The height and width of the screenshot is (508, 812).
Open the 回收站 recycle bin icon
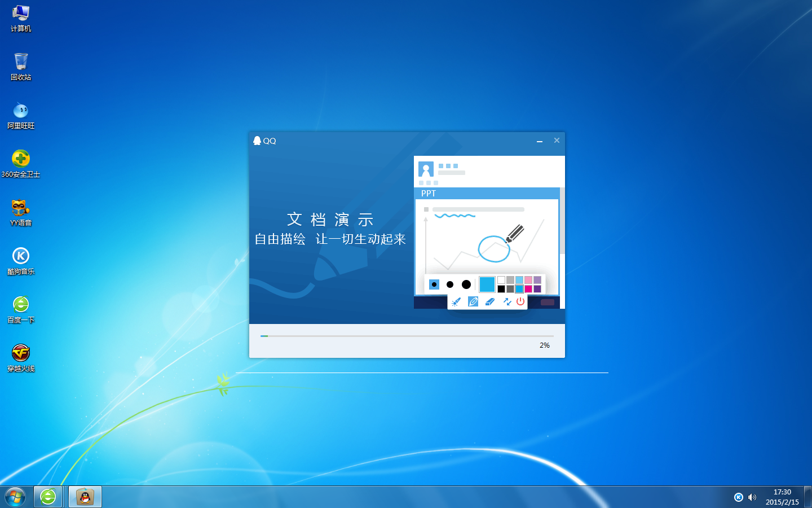pyautogui.click(x=21, y=67)
